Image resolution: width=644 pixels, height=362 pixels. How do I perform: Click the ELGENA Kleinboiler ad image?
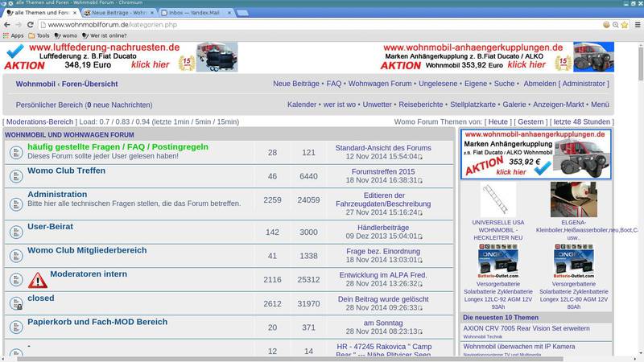point(573,200)
